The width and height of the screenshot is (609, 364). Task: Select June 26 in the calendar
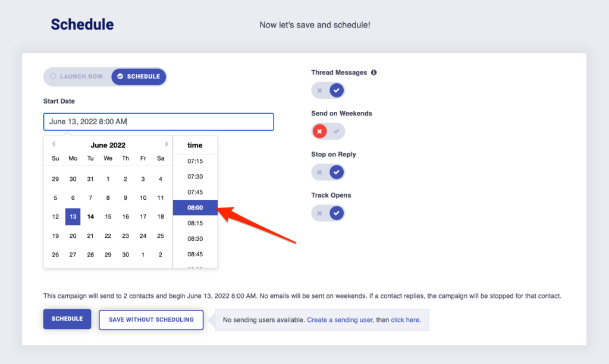click(x=55, y=255)
